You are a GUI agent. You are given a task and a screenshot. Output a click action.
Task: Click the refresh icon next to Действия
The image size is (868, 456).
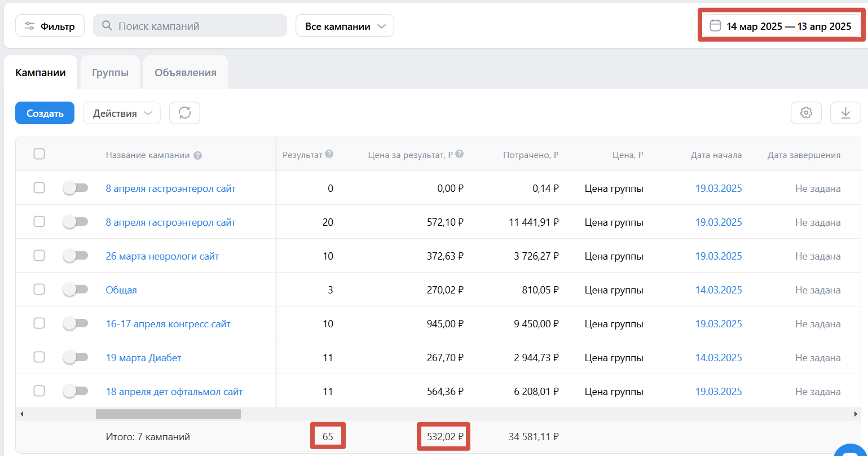(184, 113)
